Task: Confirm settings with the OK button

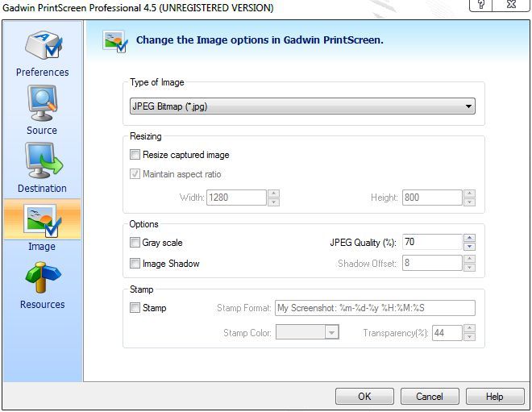Action: pyautogui.click(x=364, y=397)
